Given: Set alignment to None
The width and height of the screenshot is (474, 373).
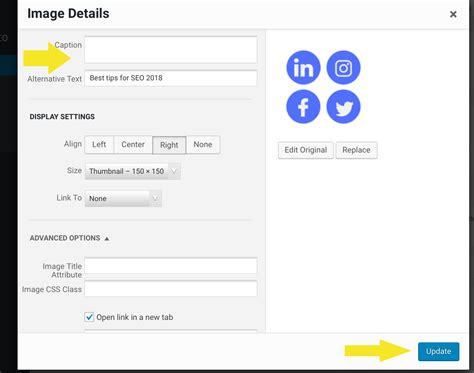Looking at the screenshot, I should click(x=203, y=145).
